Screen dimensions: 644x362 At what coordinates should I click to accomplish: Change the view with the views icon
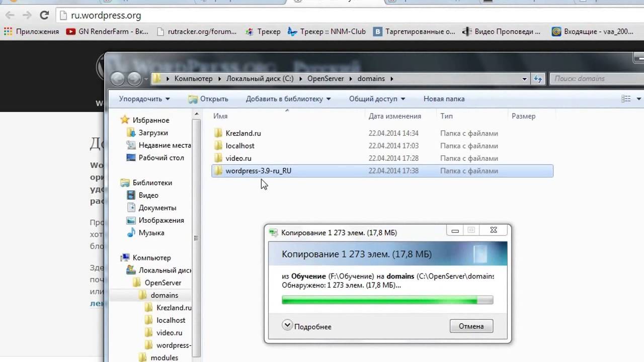pos(626,99)
